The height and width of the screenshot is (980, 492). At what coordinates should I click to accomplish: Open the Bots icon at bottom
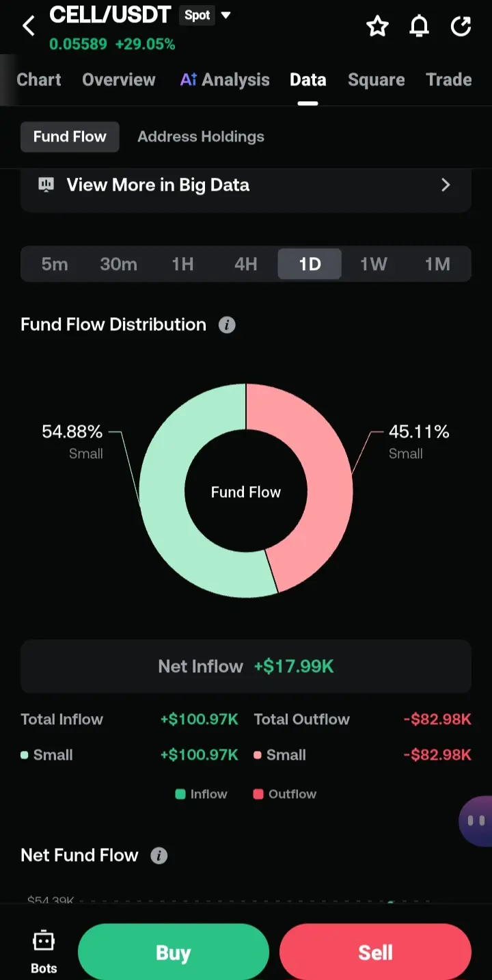[44, 951]
